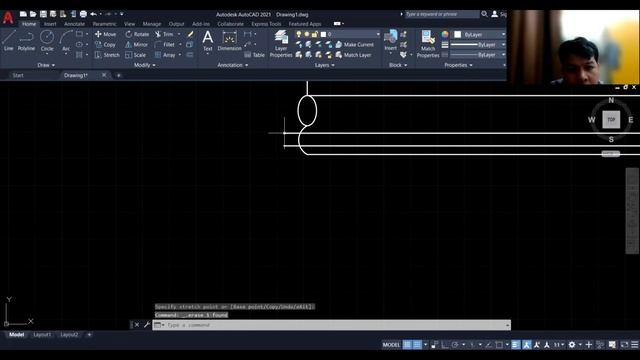
Task: Open the Annotate ribbon tab
Action: [x=74, y=24]
